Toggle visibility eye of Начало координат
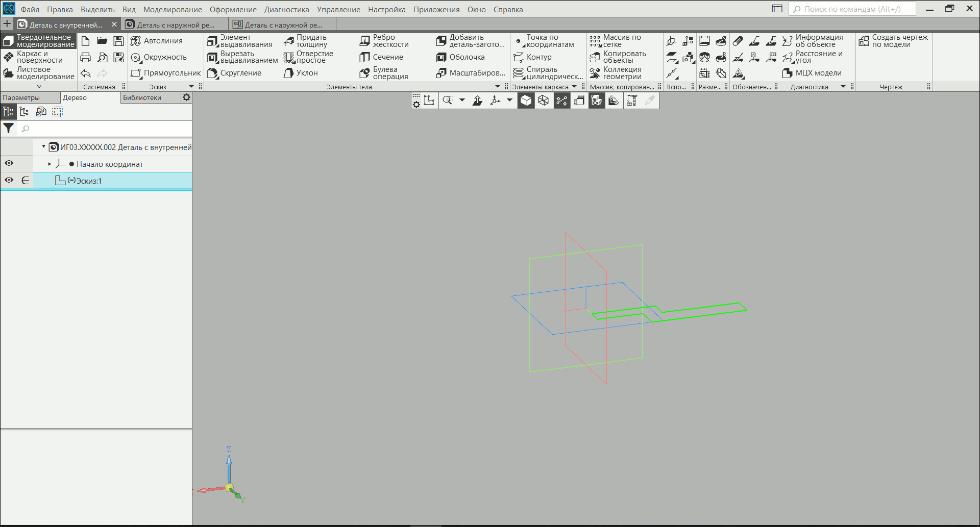The width and height of the screenshot is (980, 527). (9, 163)
